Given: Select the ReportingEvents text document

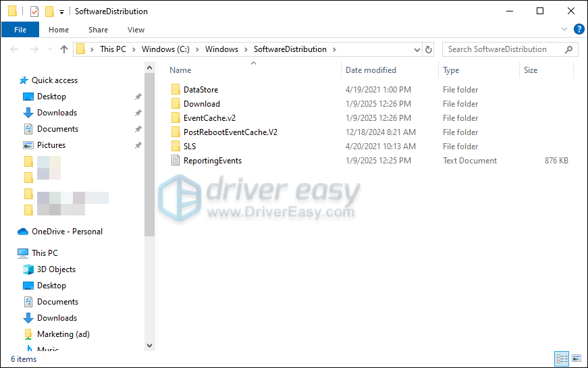Looking at the screenshot, I should pyautogui.click(x=212, y=161).
